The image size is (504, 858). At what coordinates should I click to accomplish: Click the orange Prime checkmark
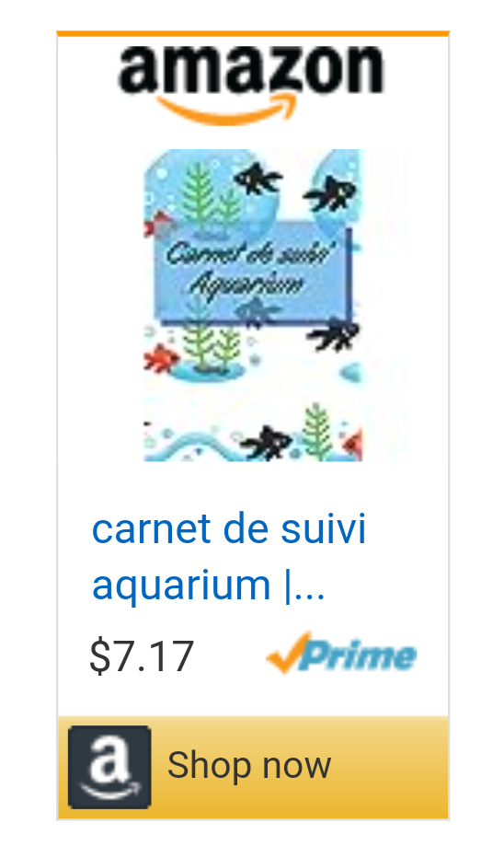click(288, 651)
